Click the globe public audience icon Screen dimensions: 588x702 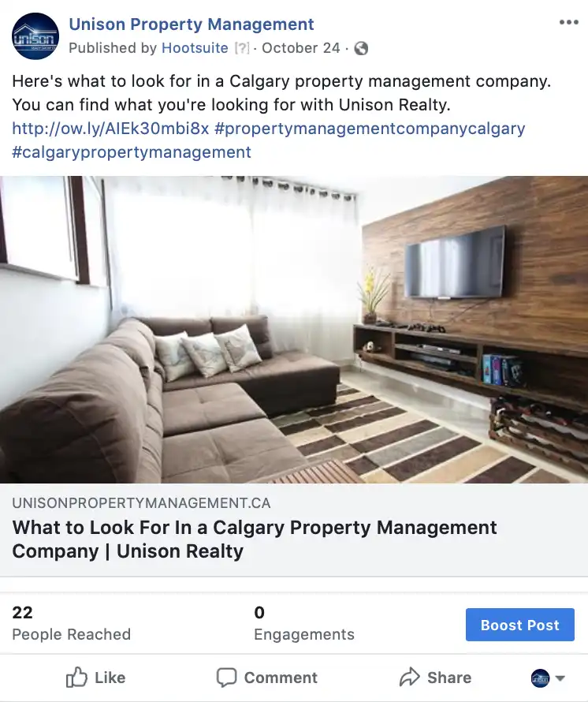coord(361,48)
